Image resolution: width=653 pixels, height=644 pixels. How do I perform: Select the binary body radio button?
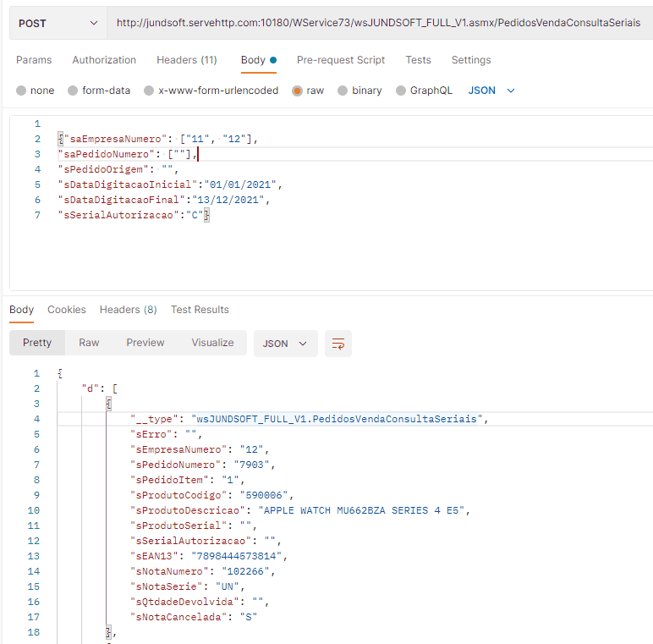click(x=343, y=91)
